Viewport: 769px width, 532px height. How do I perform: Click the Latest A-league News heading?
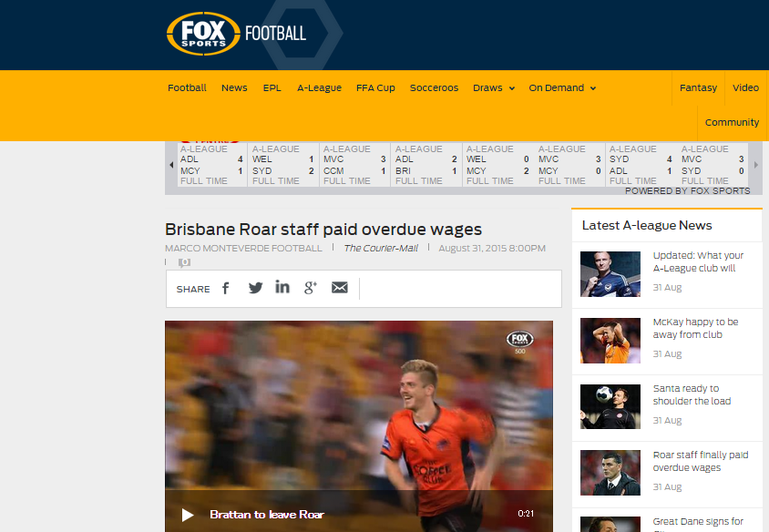pyautogui.click(x=647, y=226)
